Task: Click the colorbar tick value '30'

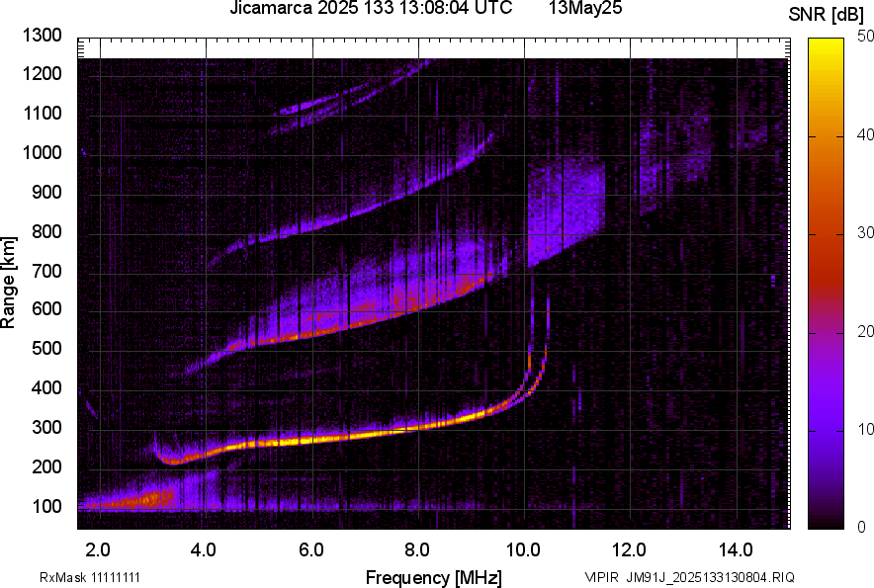Action: click(x=865, y=232)
